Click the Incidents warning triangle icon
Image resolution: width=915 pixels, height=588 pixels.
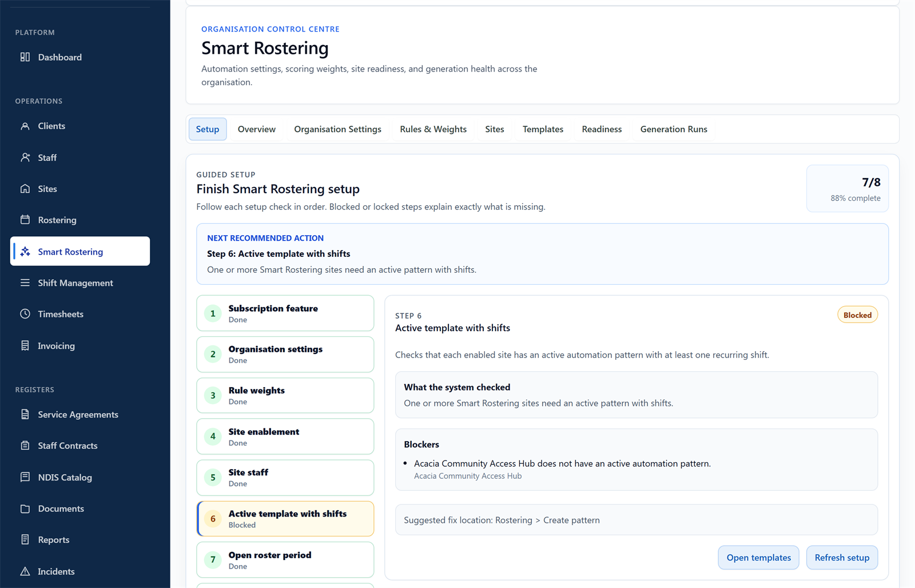25,571
